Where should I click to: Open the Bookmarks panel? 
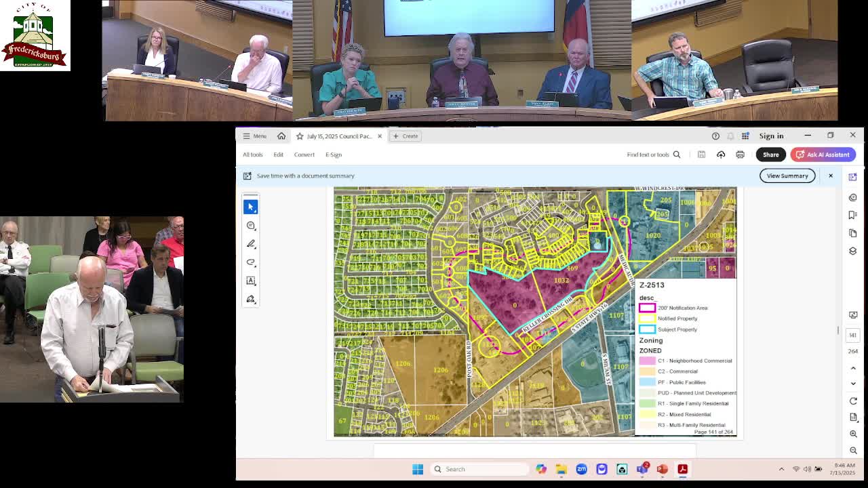852,215
